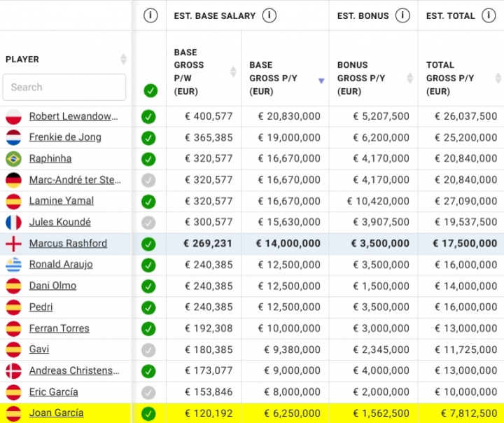Click grey verification check for Jules Koundé

pyautogui.click(x=148, y=223)
